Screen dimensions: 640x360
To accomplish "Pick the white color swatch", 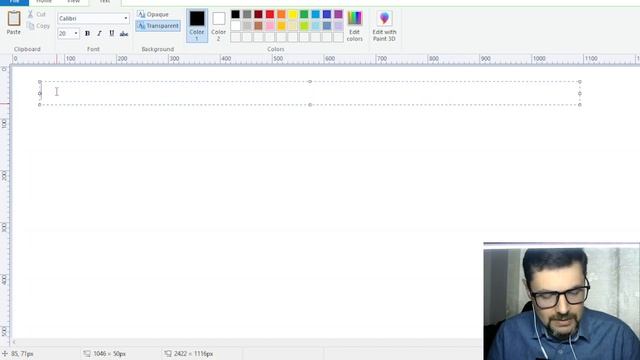I will [x=236, y=26].
